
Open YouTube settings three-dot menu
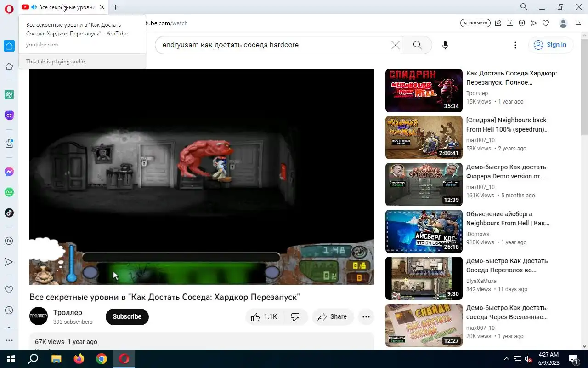point(515,45)
